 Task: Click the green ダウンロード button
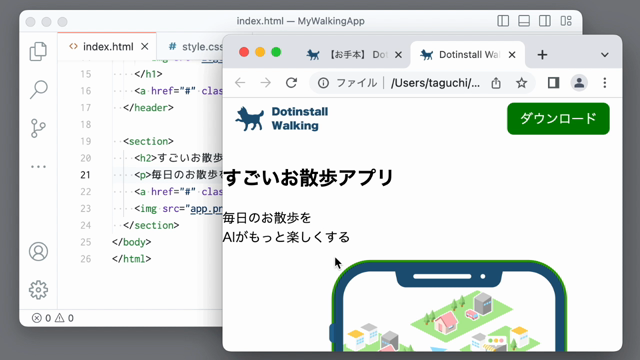point(558,119)
